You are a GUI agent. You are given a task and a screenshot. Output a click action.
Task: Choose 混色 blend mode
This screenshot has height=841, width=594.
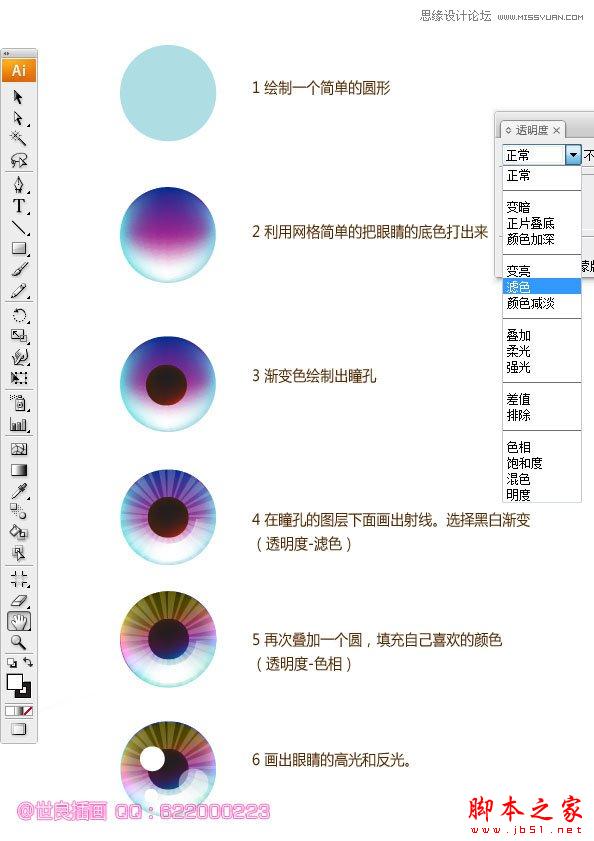(542, 479)
